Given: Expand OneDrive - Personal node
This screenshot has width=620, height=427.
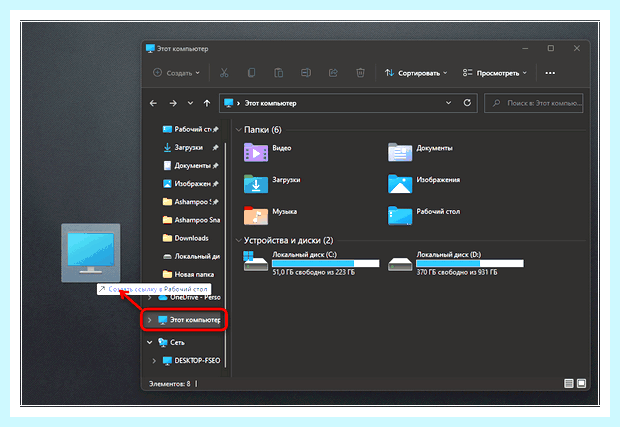Looking at the screenshot, I should (149, 297).
